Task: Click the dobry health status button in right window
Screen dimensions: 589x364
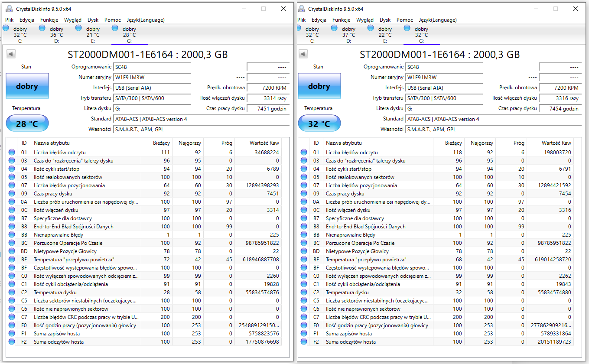Action: [319, 86]
